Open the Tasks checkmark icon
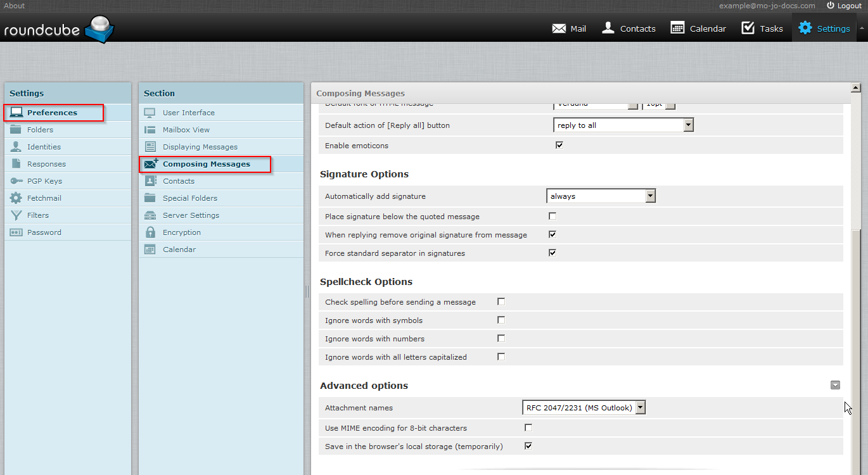 [748, 28]
